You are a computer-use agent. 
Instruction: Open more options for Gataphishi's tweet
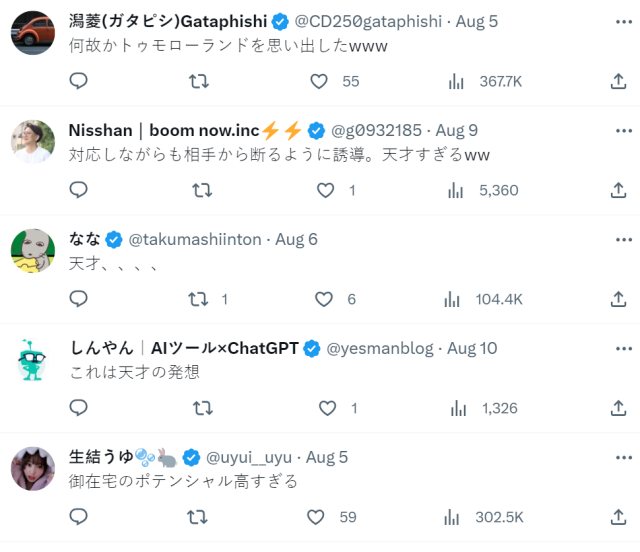pyautogui.click(x=624, y=21)
